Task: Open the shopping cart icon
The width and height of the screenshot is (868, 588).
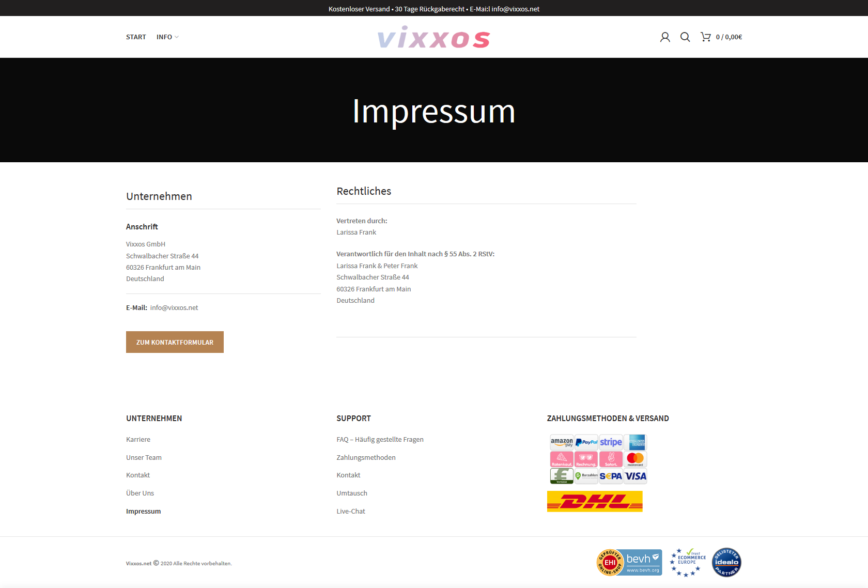Action: tap(705, 37)
